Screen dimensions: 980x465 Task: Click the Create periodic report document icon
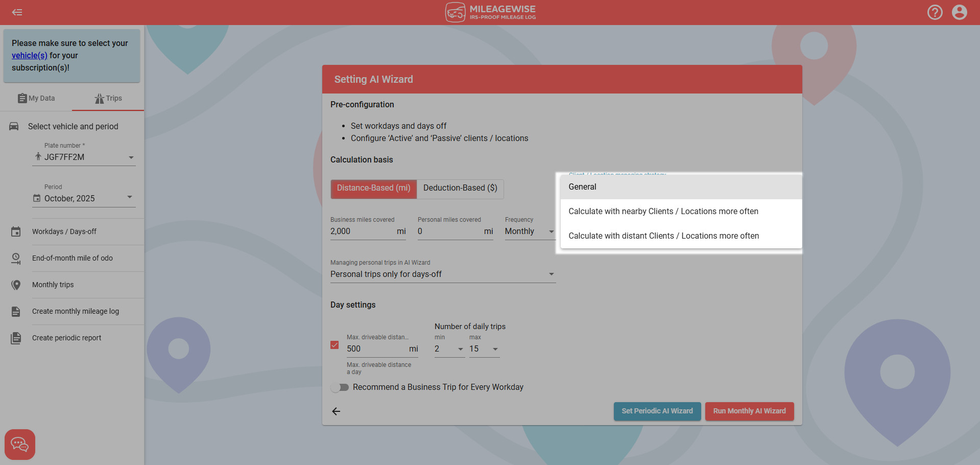coord(16,338)
